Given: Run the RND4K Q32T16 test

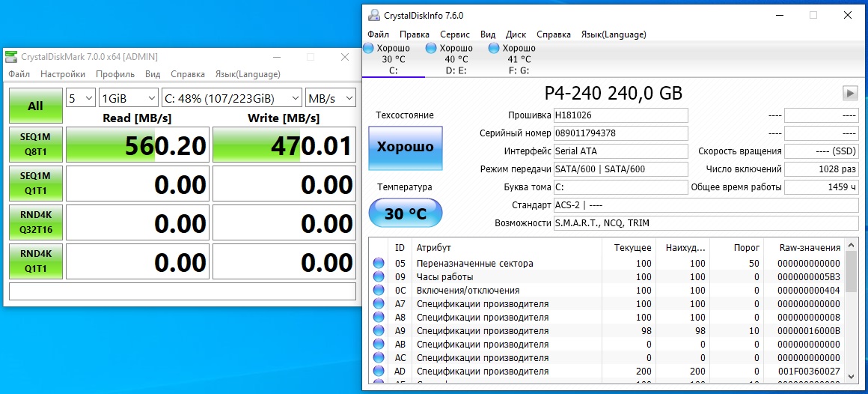Looking at the screenshot, I should coord(35,222).
